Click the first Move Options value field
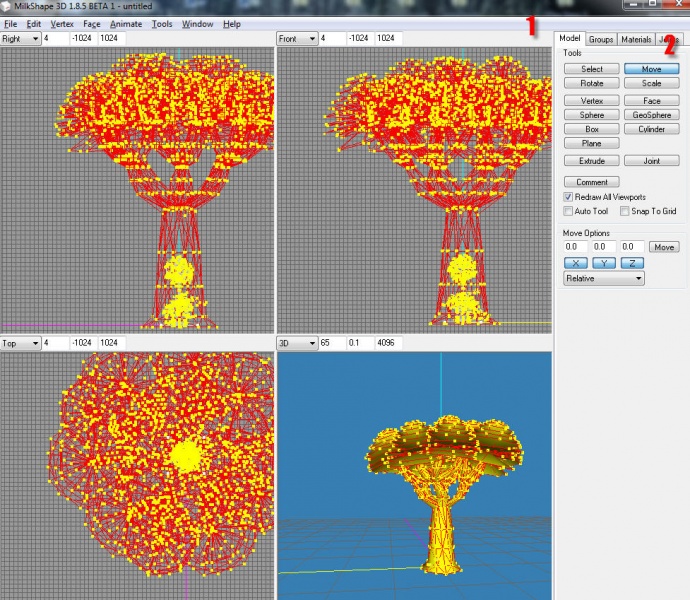Screen dimensions: 690x600 [x=576, y=247]
